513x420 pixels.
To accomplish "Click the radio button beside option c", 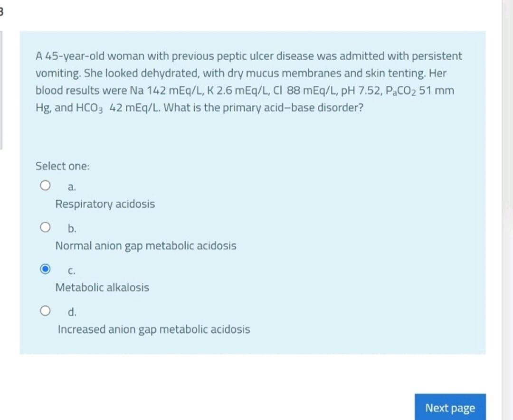I will [46, 268].
